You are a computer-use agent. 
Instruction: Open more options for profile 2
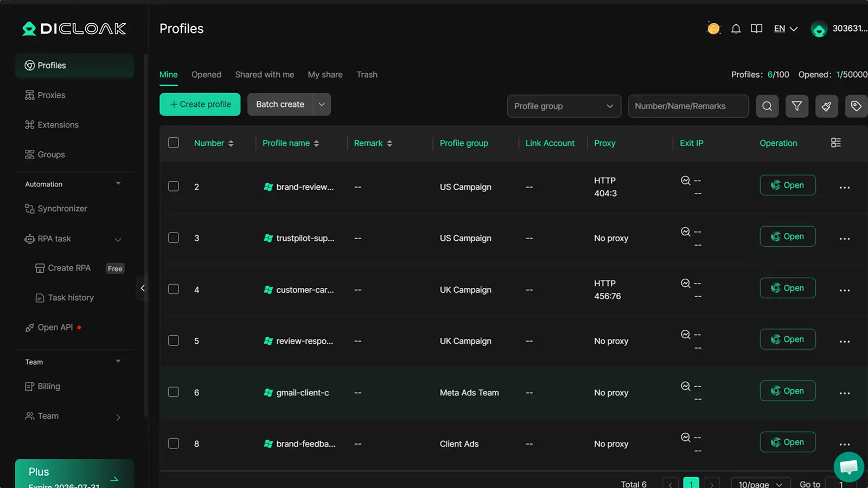coord(845,188)
